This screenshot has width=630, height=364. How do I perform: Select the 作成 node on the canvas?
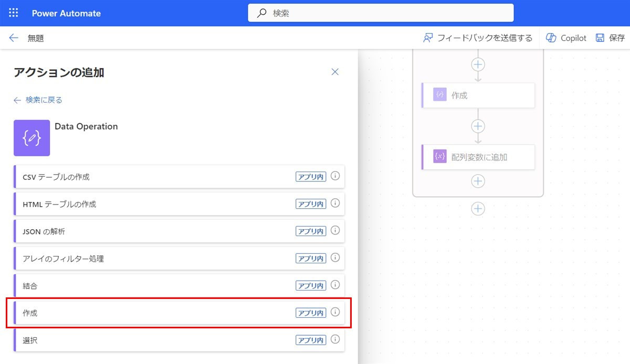(x=478, y=95)
